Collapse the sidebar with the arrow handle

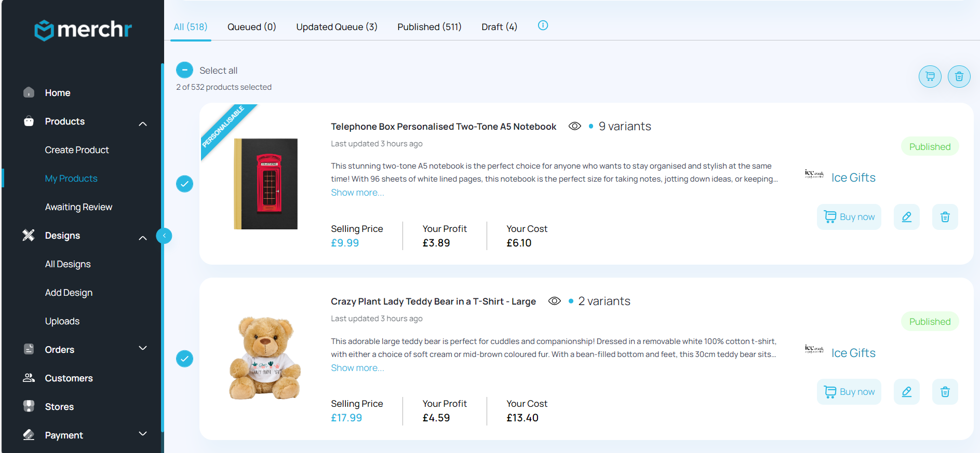point(164,236)
